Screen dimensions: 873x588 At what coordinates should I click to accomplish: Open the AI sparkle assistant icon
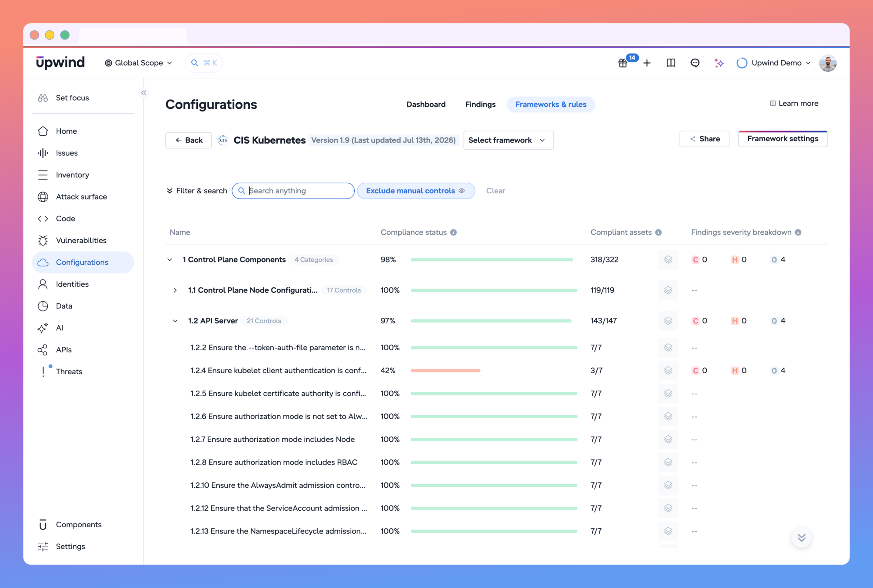719,63
